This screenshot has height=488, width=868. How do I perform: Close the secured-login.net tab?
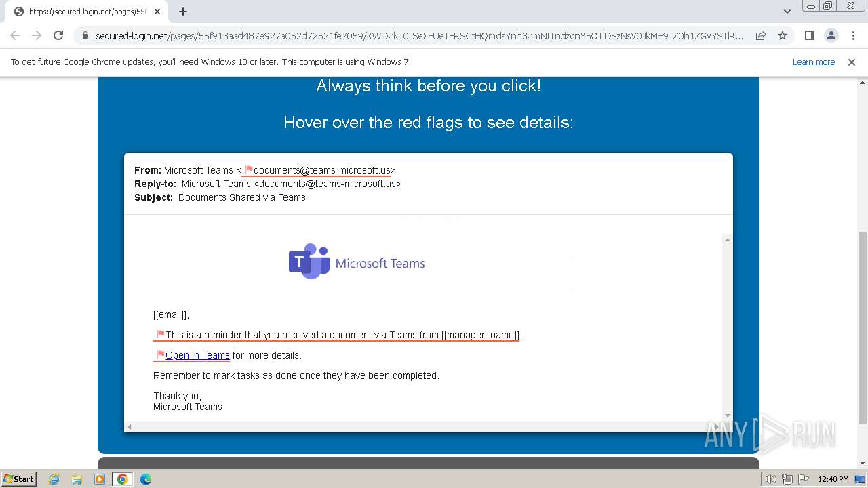pyautogui.click(x=157, y=12)
